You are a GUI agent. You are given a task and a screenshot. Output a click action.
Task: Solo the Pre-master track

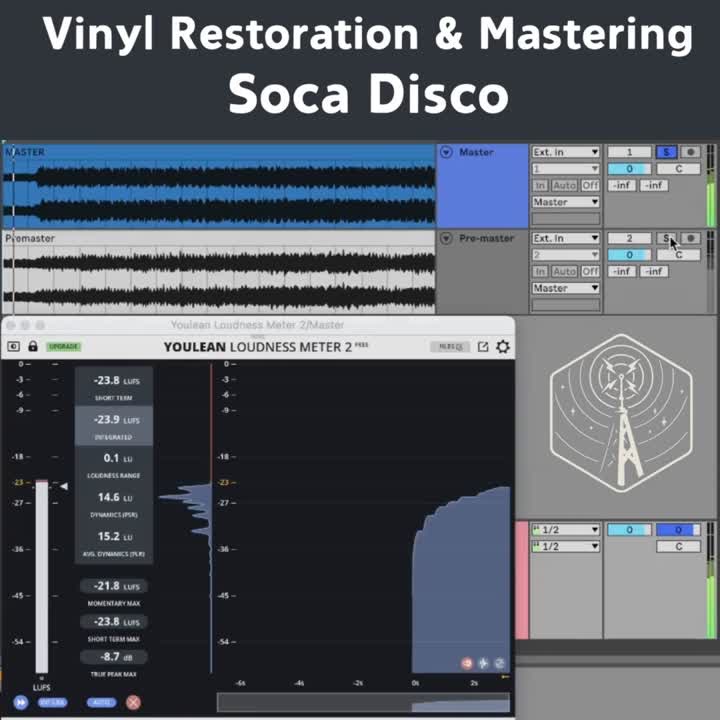pos(666,238)
